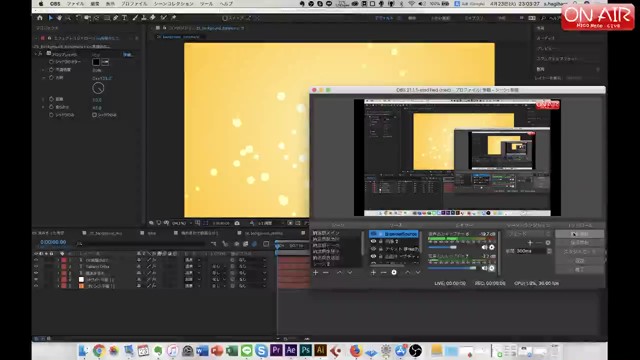This screenshot has width=640, height=360.
Task: Open the OBS menu in menu bar
Action: (x=55, y=4)
